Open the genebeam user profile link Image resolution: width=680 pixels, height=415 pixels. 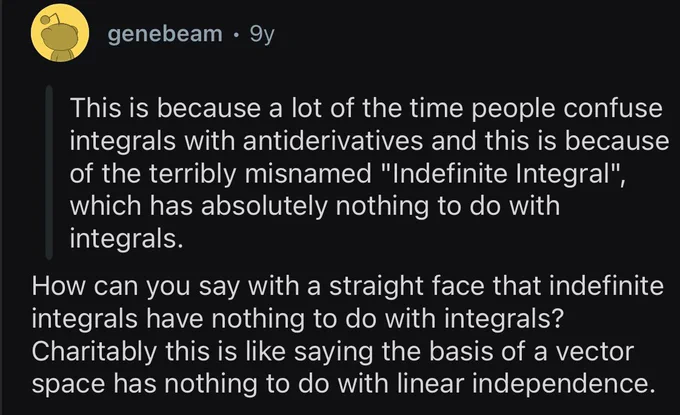pyautogui.click(x=165, y=34)
